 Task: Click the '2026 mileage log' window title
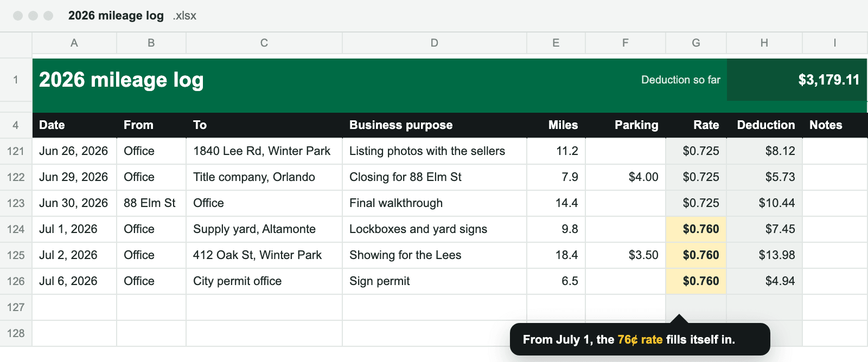coord(116,16)
